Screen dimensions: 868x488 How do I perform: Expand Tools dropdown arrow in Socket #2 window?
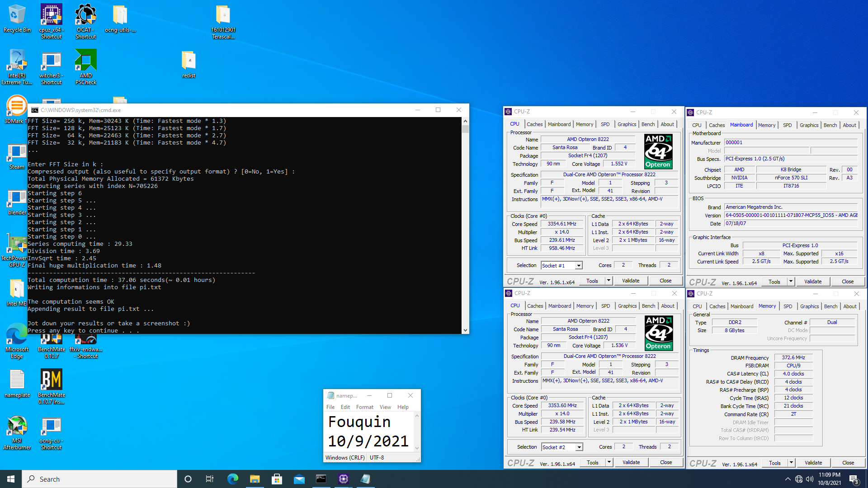(x=609, y=462)
